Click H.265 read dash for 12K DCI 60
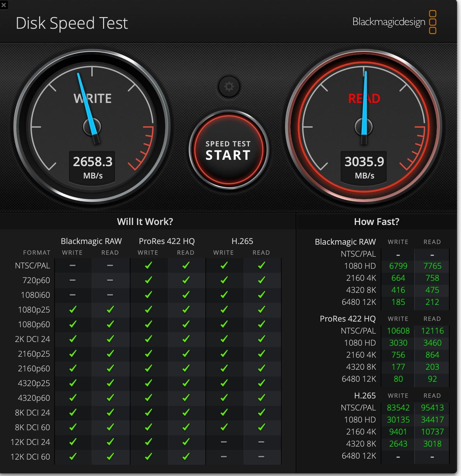Viewport: 461px width, 476px height. coord(261,457)
